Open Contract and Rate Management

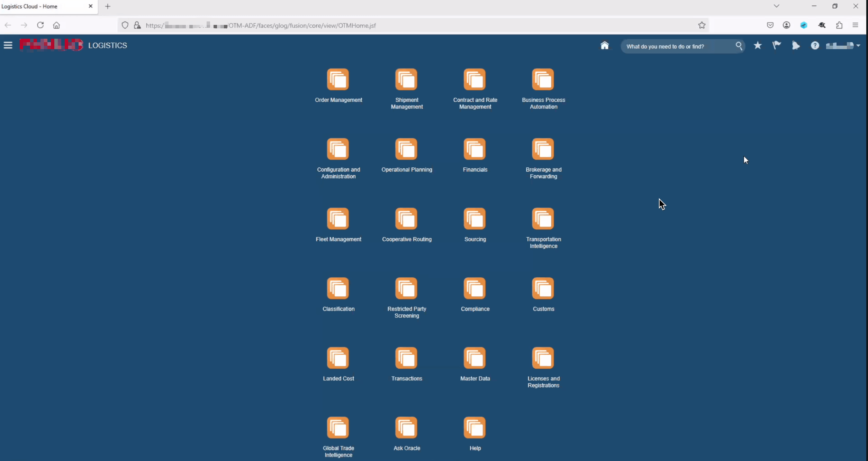(x=474, y=80)
